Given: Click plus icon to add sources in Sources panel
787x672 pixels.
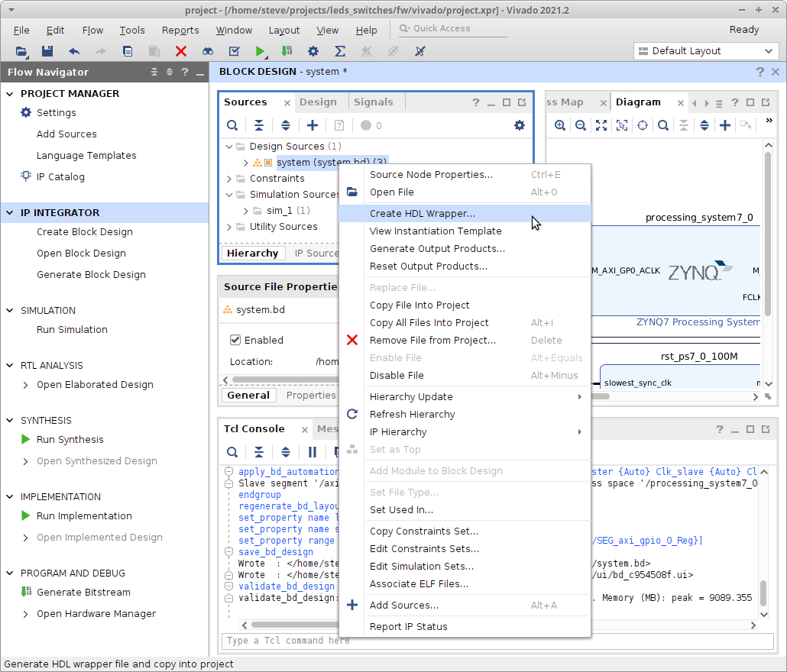Looking at the screenshot, I should coord(313,125).
